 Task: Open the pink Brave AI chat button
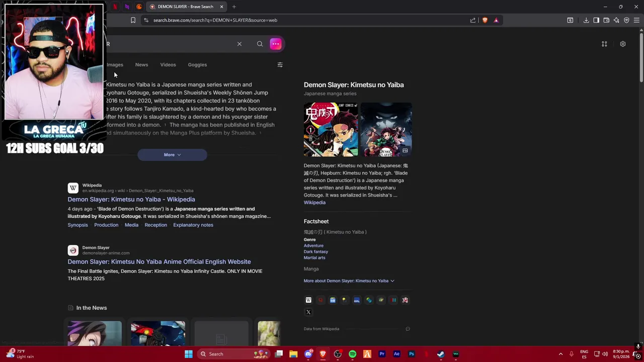coord(276,44)
